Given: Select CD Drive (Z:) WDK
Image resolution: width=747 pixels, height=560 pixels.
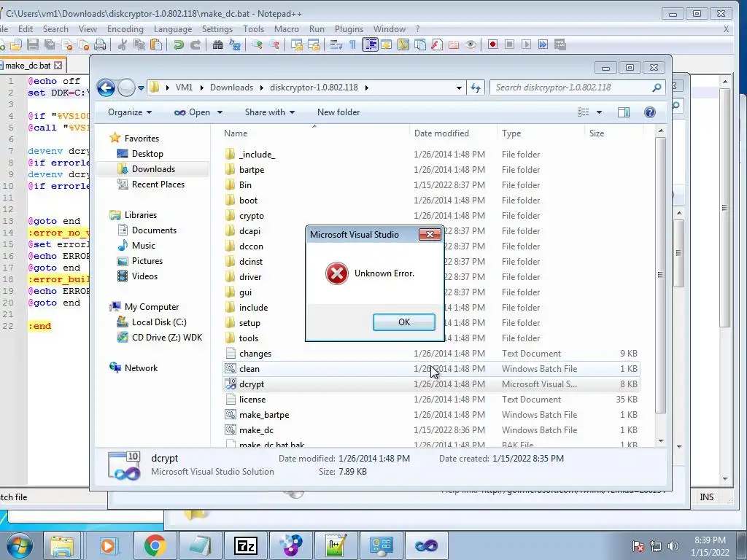Looking at the screenshot, I should (x=167, y=338).
